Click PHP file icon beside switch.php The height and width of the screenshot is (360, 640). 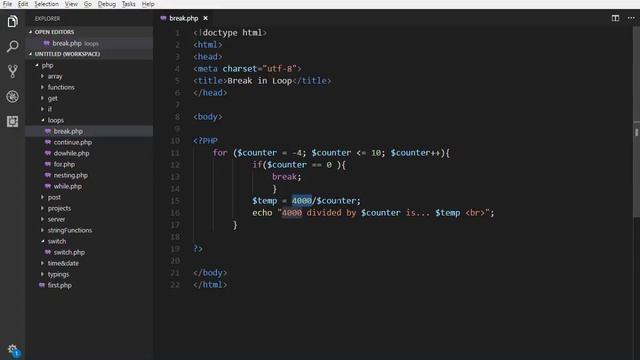48,252
